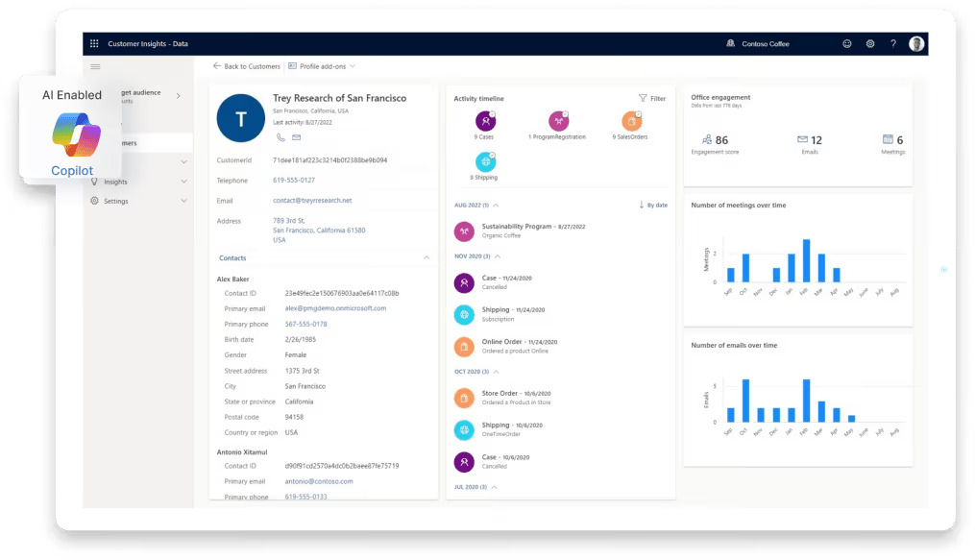
Task: Open the Insights navigation item
Action: [x=115, y=183]
